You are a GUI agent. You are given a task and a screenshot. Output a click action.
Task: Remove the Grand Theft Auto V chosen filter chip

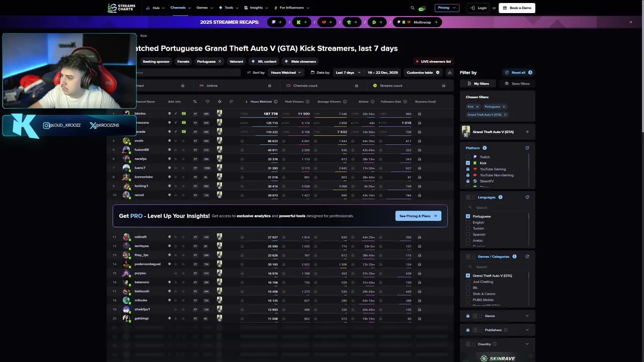(505, 115)
